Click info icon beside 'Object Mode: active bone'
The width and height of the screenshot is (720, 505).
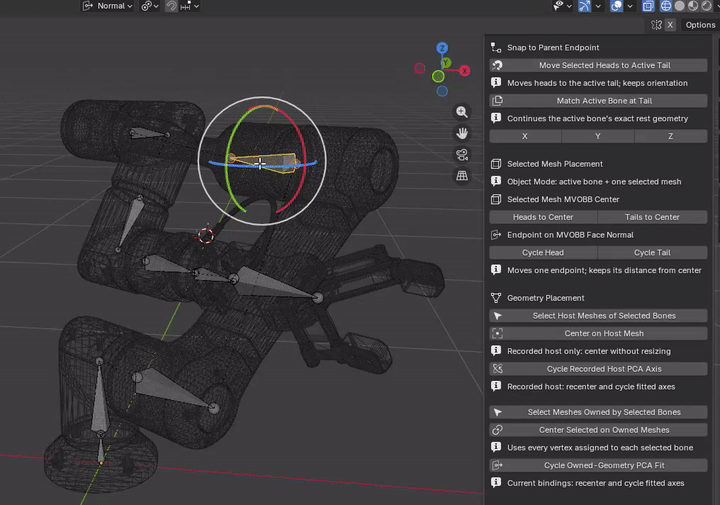tap(496, 181)
